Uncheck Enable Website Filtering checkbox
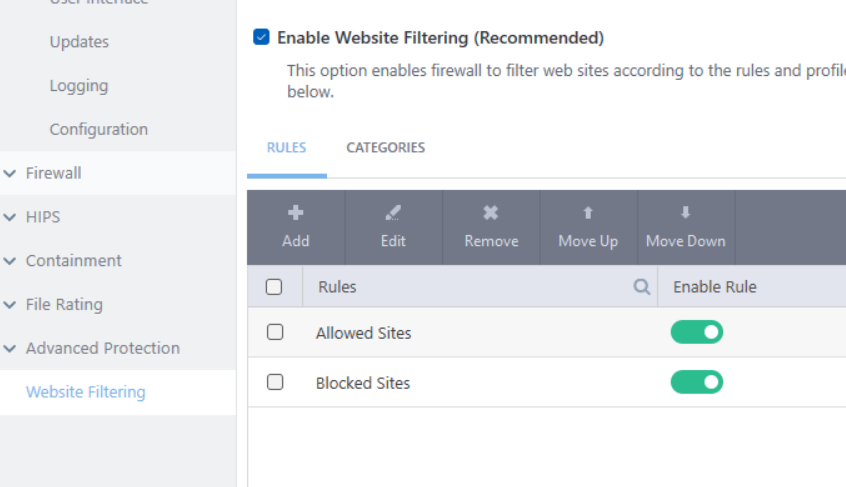The height and width of the screenshot is (487, 846). point(262,38)
